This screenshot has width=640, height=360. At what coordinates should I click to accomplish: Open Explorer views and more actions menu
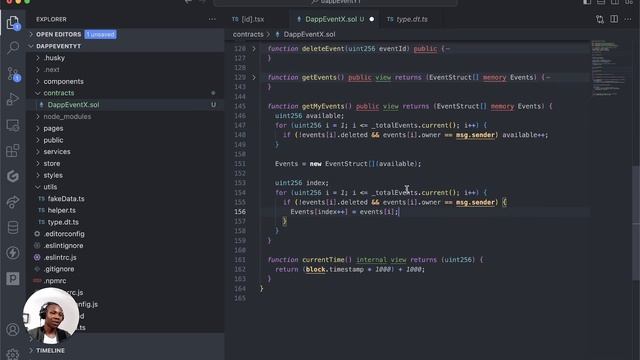tap(212, 19)
